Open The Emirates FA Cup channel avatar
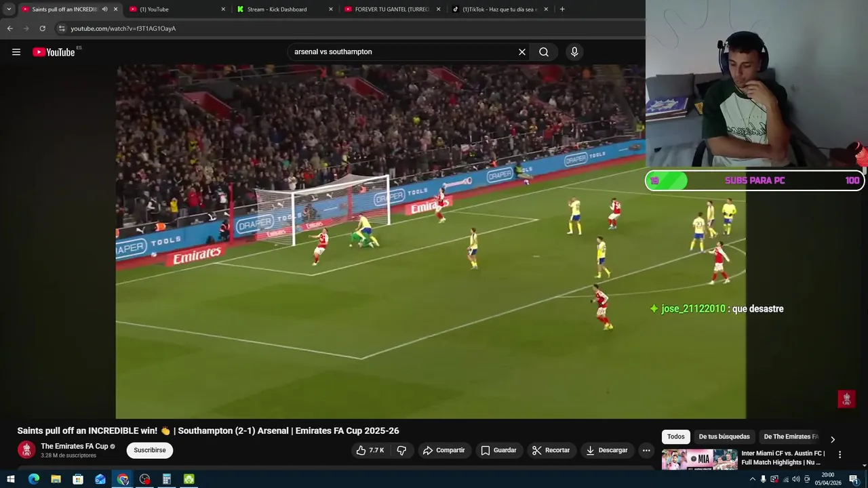Image resolution: width=868 pixels, height=488 pixels. 26,450
